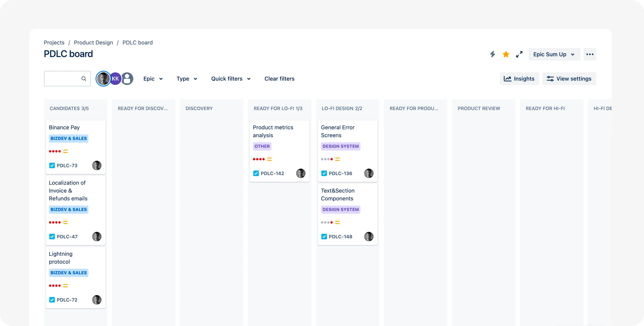This screenshot has width=644, height=326.
Task: Click the task type checkbox on PDLC-148
Action: point(324,237)
